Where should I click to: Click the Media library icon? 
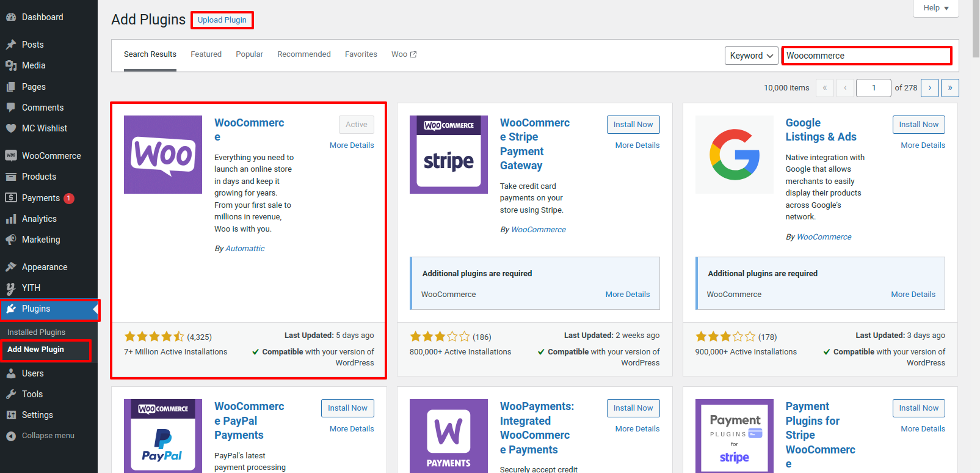tap(11, 65)
